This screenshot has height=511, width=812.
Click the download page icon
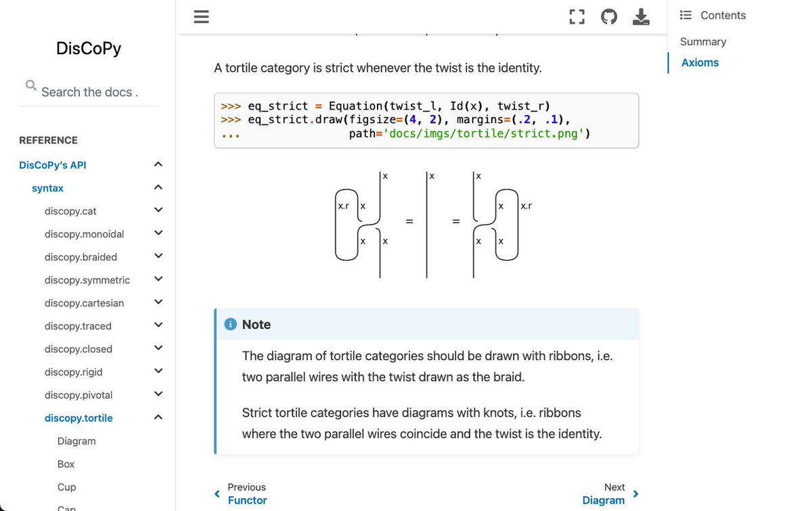[x=641, y=17]
